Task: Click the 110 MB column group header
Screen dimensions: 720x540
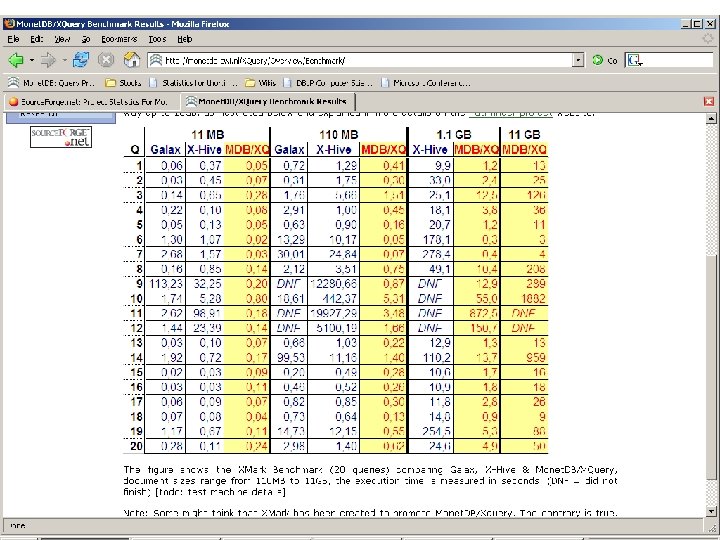Action: [338, 135]
